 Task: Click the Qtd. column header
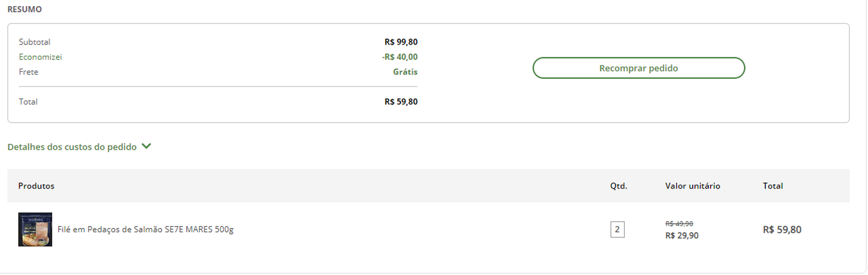click(x=618, y=186)
